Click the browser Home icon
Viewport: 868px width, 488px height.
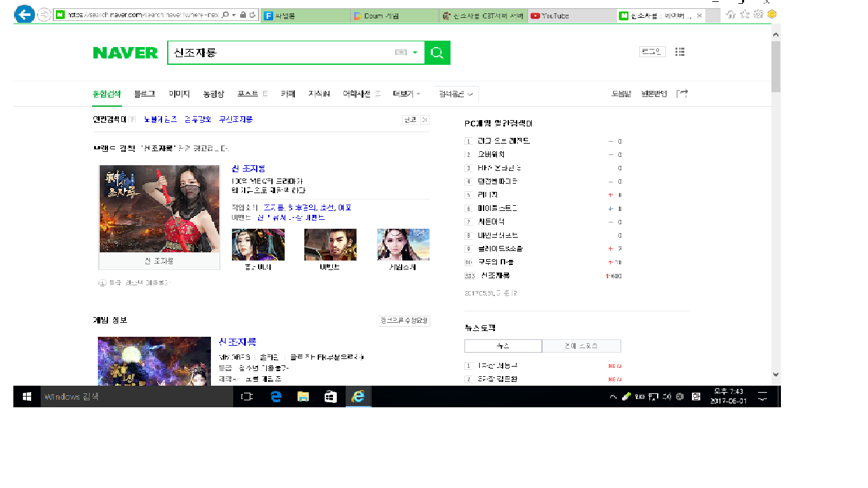(x=731, y=14)
